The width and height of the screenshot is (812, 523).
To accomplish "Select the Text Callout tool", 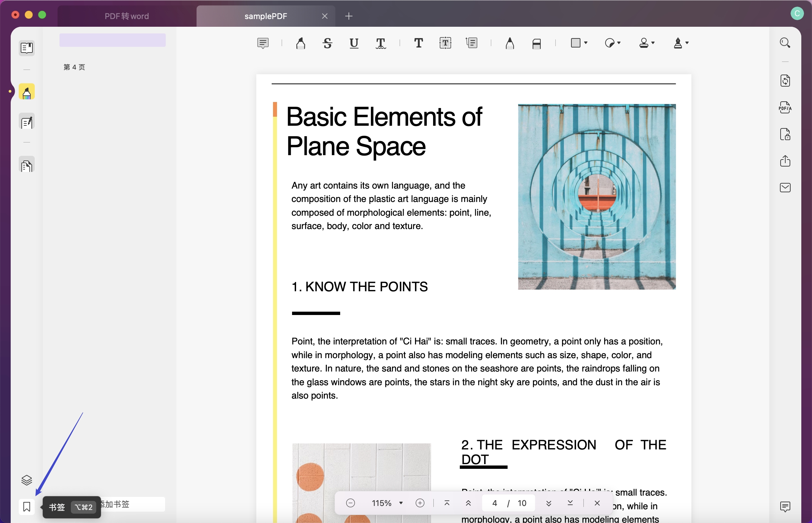I will (x=472, y=43).
